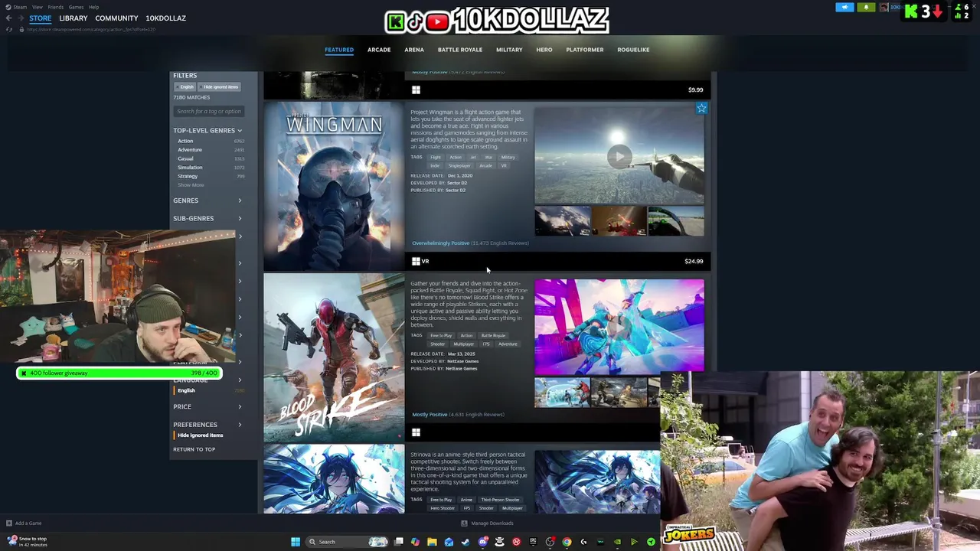Open the Help menu
Image resolution: width=980 pixels, height=551 pixels.
(x=93, y=7)
